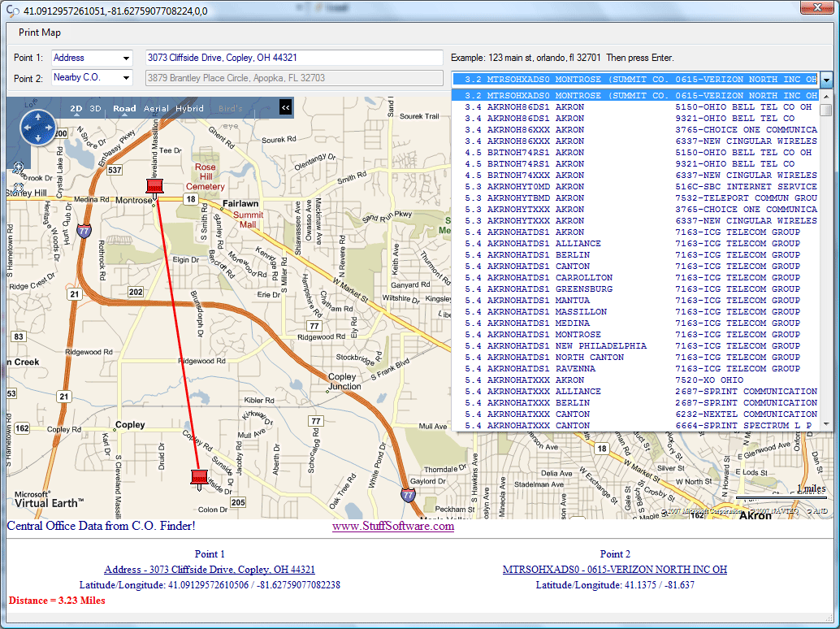
Task: Select AKRNOHATDS1 RAVENNA row
Action: (x=636, y=369)
